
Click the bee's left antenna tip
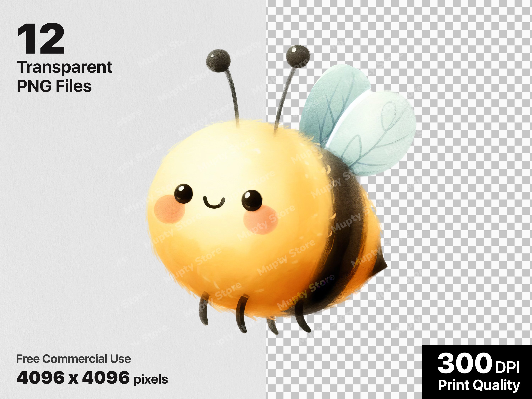point(218,60)
